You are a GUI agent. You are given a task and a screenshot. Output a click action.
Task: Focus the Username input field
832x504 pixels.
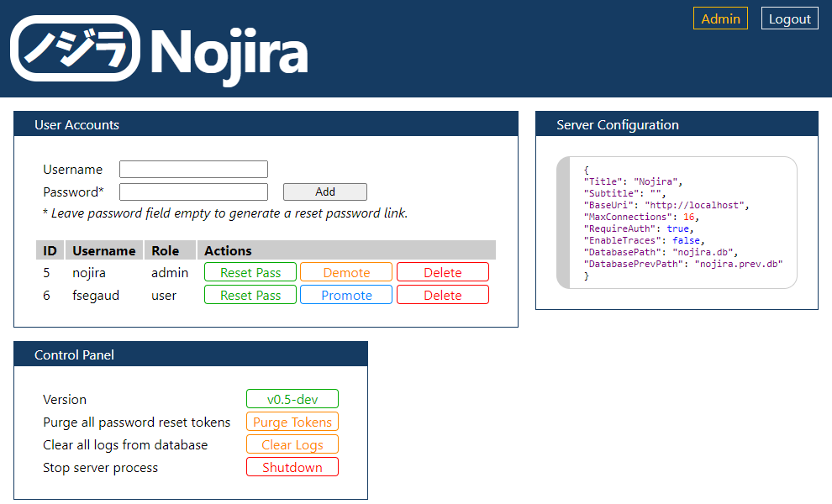click(193, 170)
